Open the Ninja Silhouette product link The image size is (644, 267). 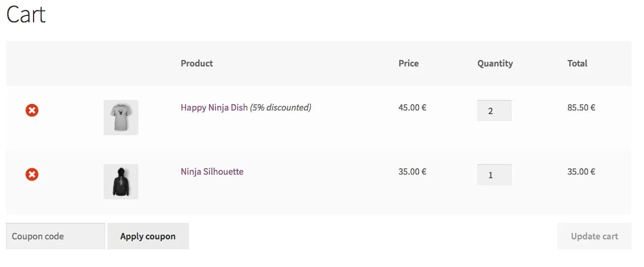212,172
